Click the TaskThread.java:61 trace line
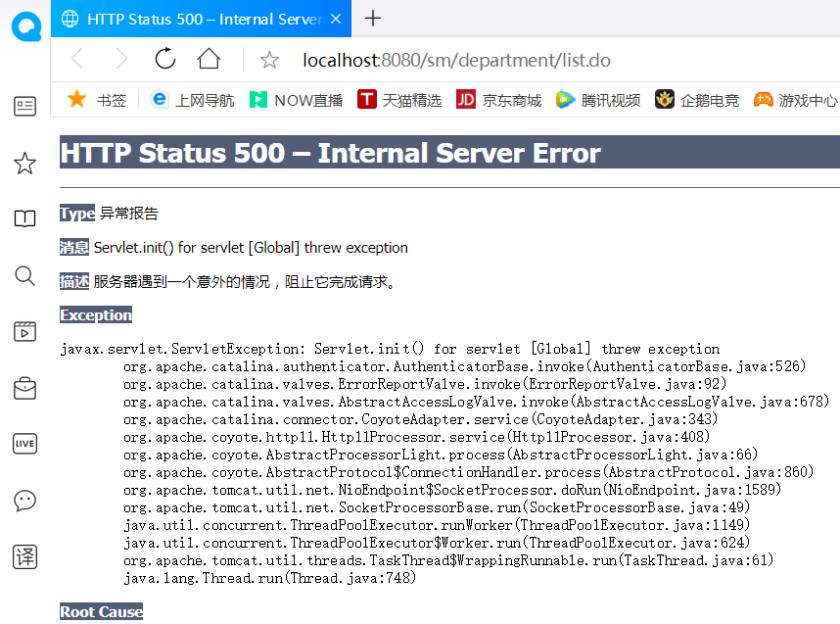Viewport: 840px width, 624px height. (x=448, y=560)
